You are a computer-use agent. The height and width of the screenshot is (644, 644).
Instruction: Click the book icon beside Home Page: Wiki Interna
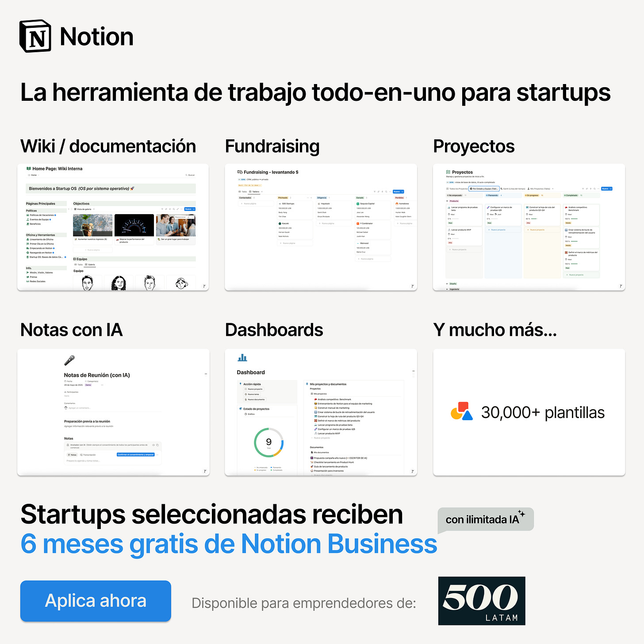coord(29,169)
